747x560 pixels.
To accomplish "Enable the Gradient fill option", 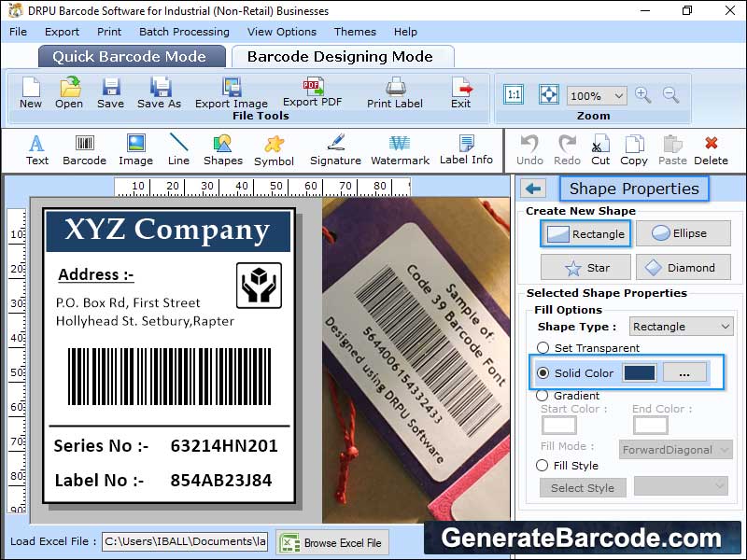I will pos(543,396).
